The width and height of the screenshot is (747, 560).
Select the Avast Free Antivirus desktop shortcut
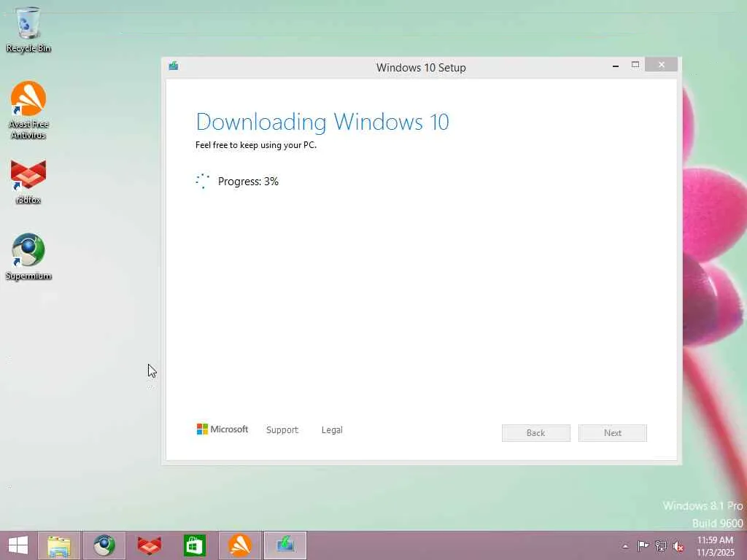coord(28,109)
